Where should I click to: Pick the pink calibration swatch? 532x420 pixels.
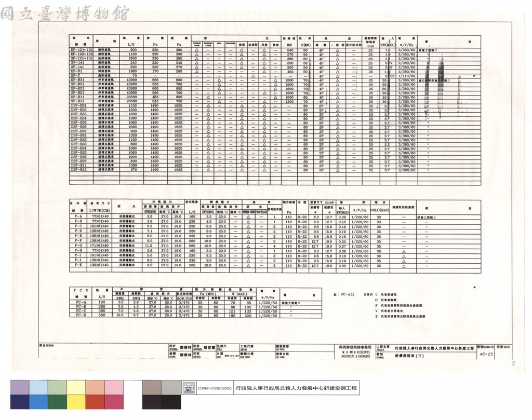114,387
